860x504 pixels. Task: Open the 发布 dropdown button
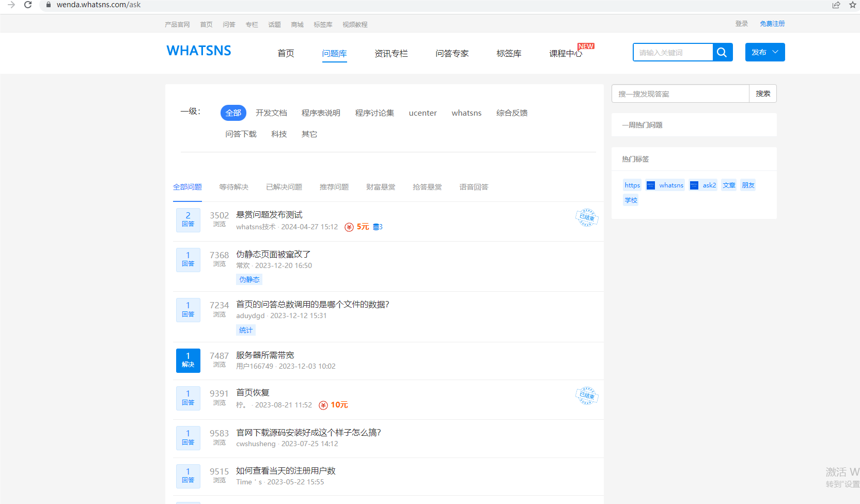tap(765, 52)
